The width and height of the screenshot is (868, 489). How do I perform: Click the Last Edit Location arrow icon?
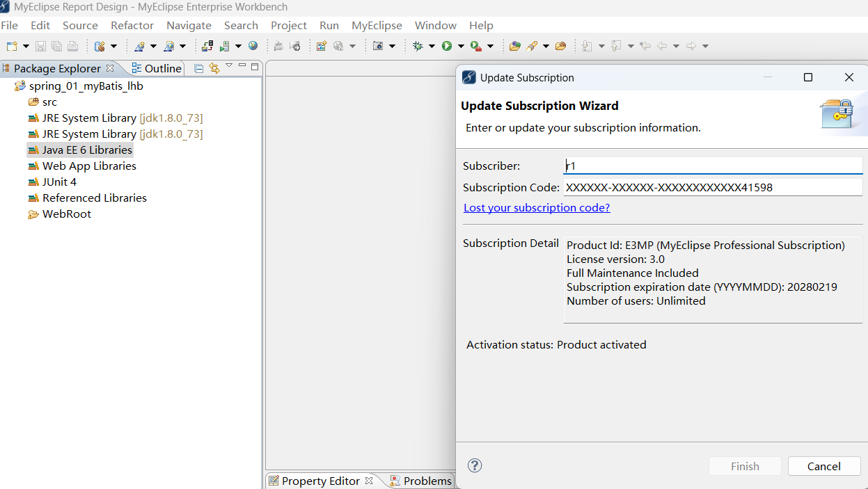click(x=645, y=46)
